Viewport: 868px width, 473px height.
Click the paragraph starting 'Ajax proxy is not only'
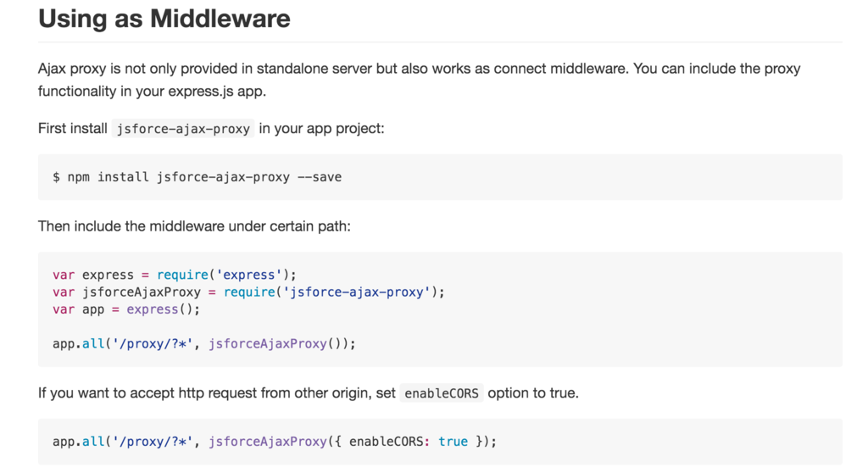[x=419, y=80]
